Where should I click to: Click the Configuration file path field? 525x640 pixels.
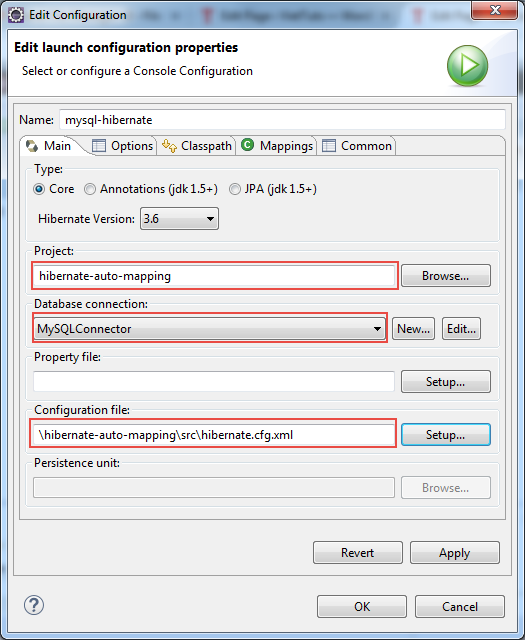(213, 435)
